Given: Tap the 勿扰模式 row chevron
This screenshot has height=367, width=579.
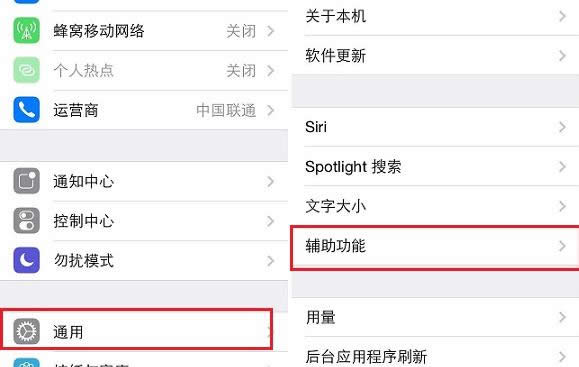Looking at the screenshot, I should coord(270,261).
